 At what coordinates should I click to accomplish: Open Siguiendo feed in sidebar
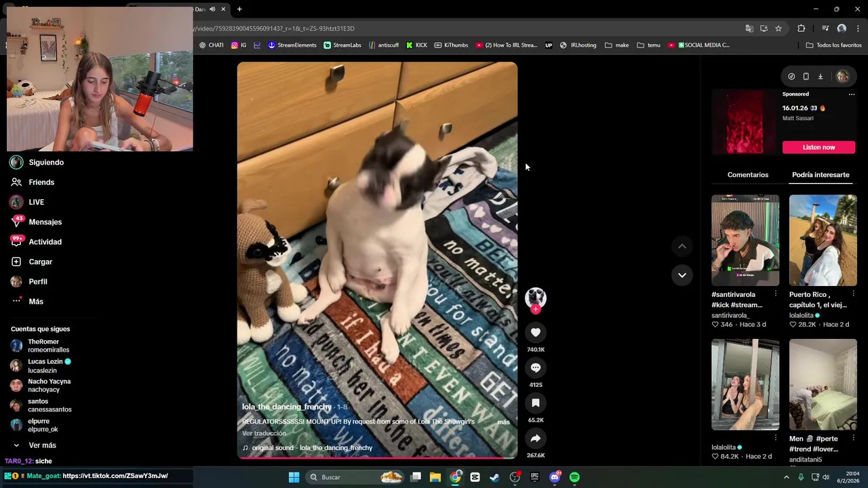pyautogui.click(x=46, y=163)
